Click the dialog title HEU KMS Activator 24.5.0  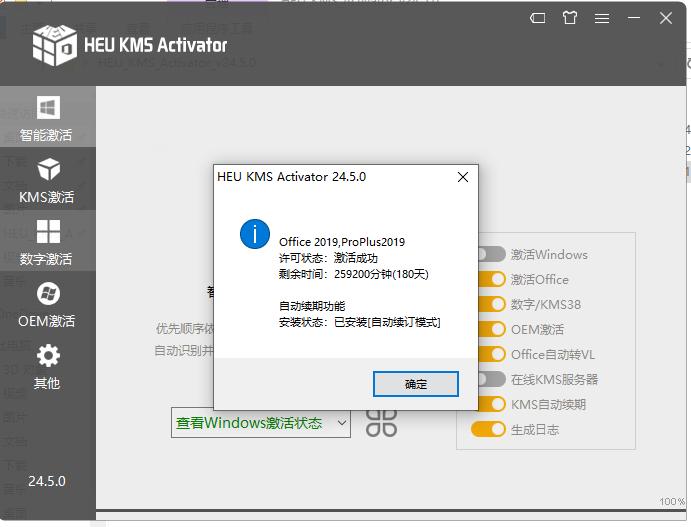291,177
